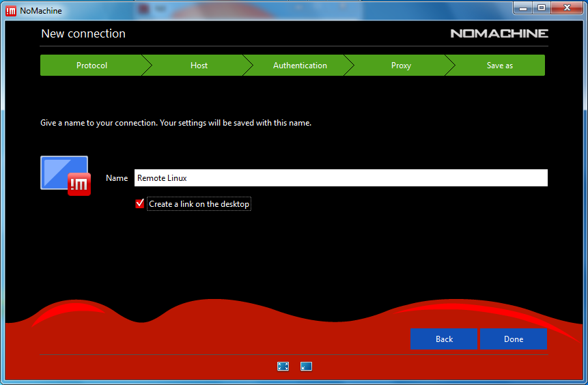Minimize the NoMachine window
Viewport: 588px width, 385px height.
(x=524, y=8)
